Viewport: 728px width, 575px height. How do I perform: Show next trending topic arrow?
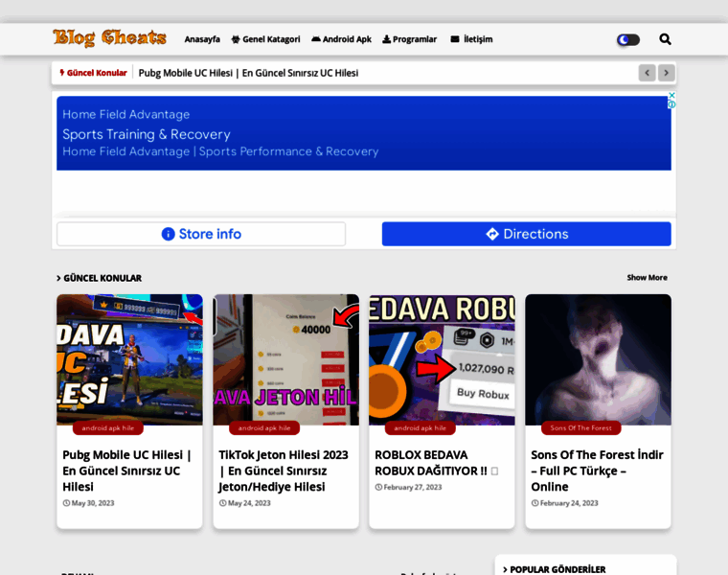667,73
